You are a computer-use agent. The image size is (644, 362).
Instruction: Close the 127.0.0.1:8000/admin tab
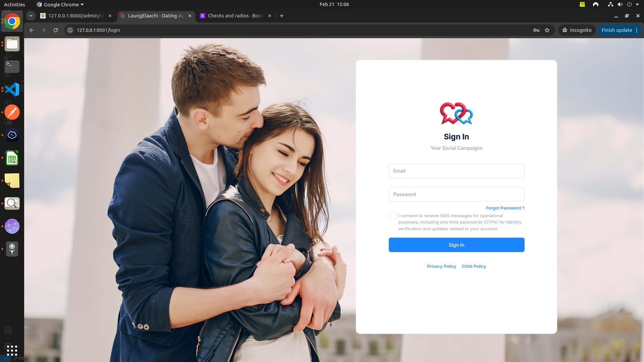110,16
